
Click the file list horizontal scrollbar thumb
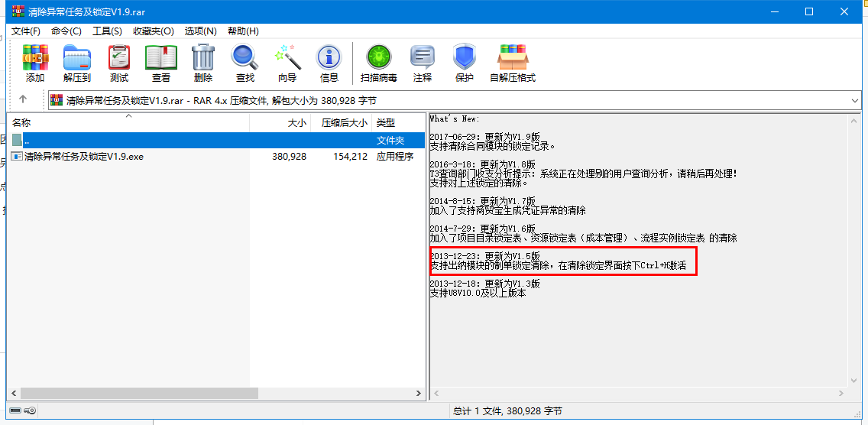click(x=139, y=393)
